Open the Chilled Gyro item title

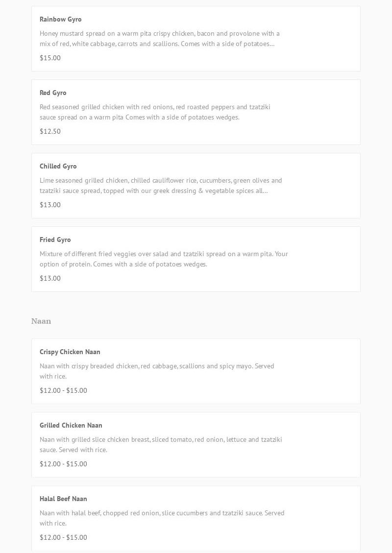[58, 166]
